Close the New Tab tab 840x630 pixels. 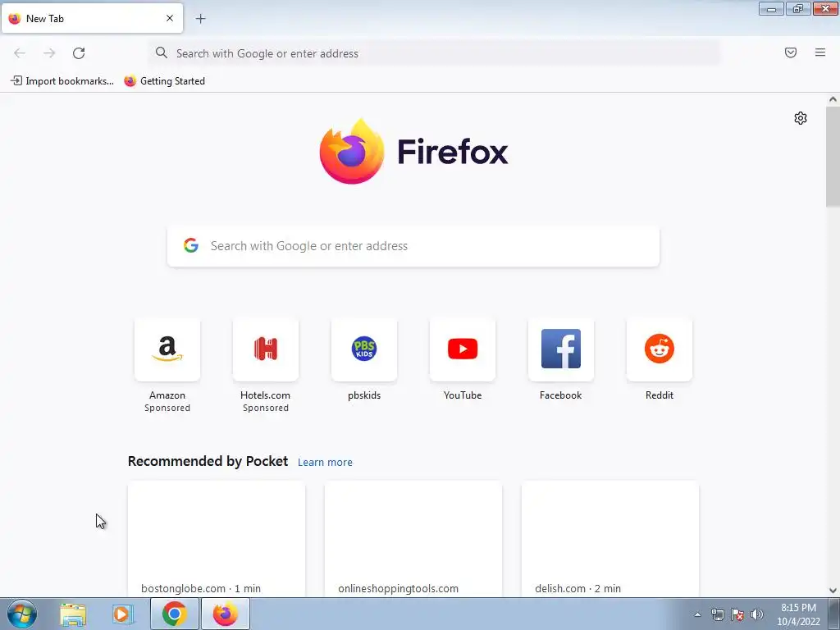click(170, 18)
